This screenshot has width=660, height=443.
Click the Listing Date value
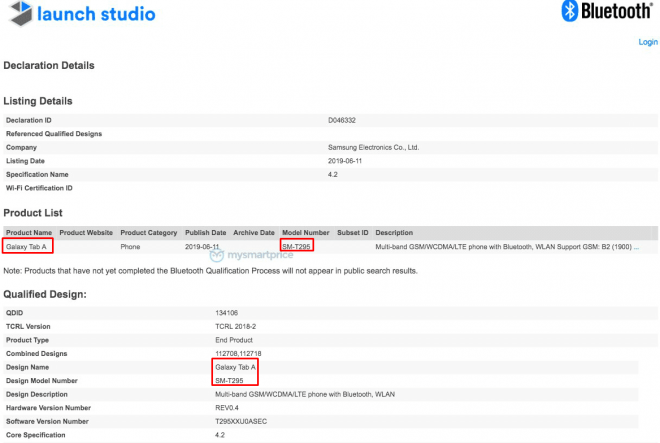pos(345,161)
